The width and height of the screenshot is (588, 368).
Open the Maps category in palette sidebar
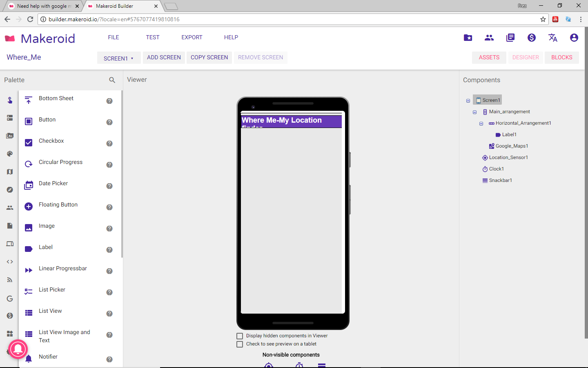click(10, 172)
